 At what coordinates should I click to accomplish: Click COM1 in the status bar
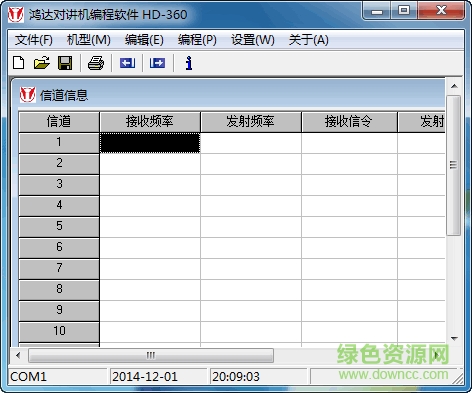tap(28, 377)
